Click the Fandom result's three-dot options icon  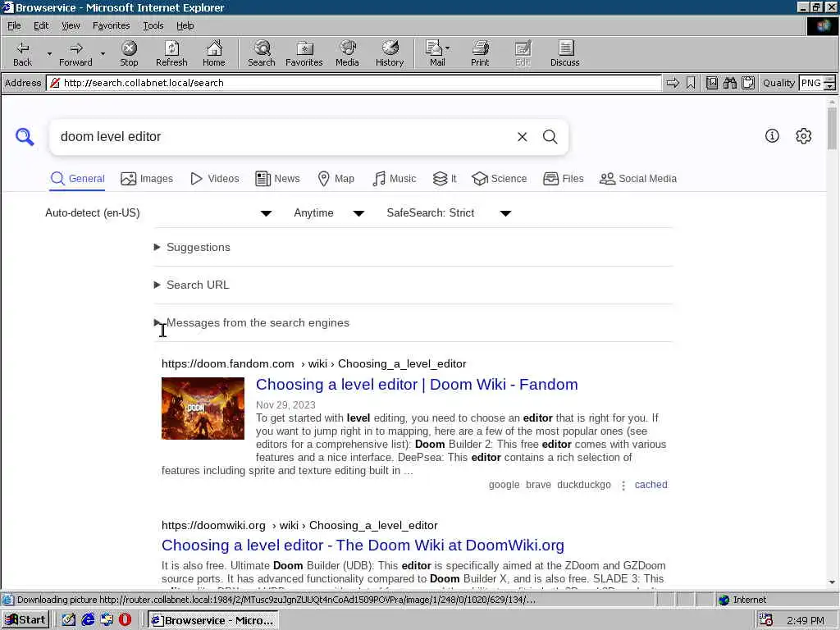tap(623, 486)
